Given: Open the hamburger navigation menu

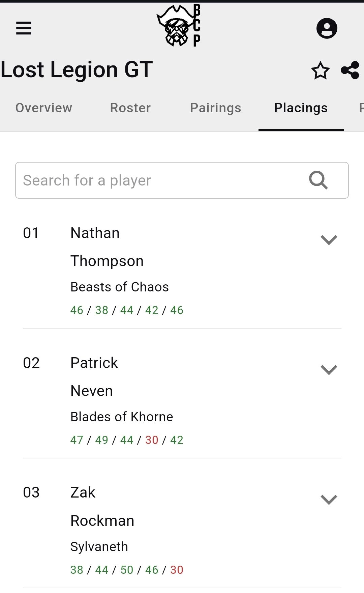Looking at the screenshot, I should [24, 28].
